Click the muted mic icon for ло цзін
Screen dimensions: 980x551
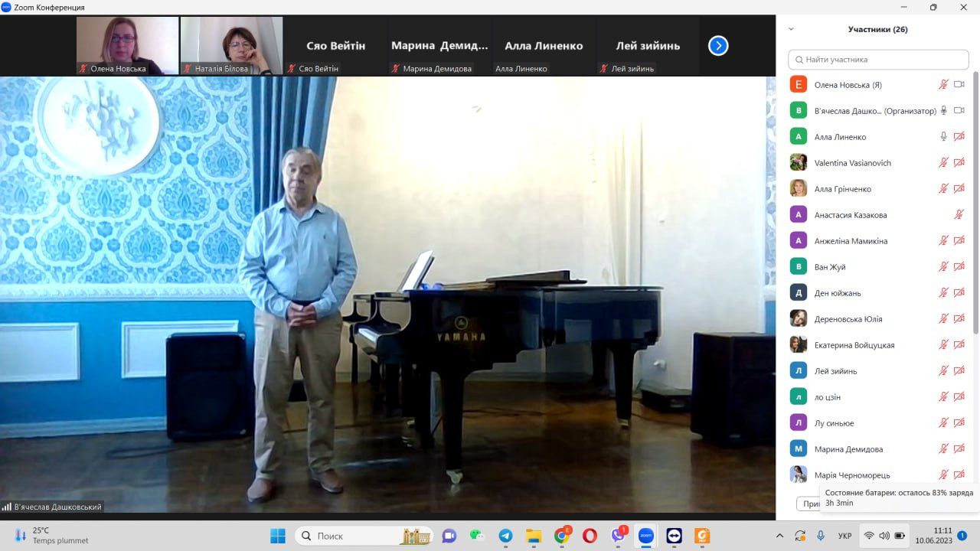944,397
